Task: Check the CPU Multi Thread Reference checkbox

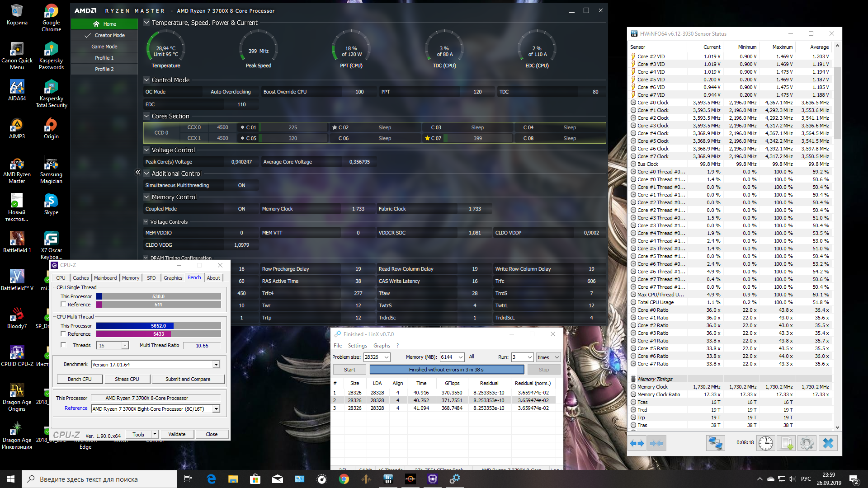Action: pos(63,334)
